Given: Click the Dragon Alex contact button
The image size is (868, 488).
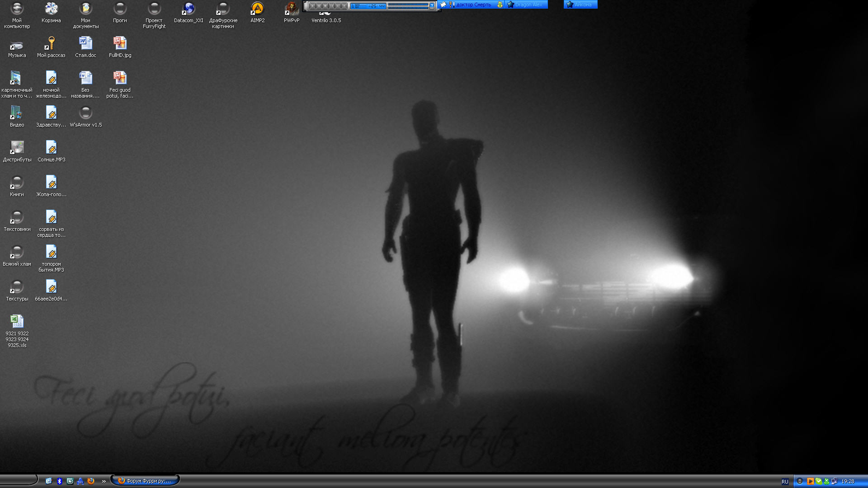Looking at the screenshot, I should pyautogui.click(x=527, y=5).
